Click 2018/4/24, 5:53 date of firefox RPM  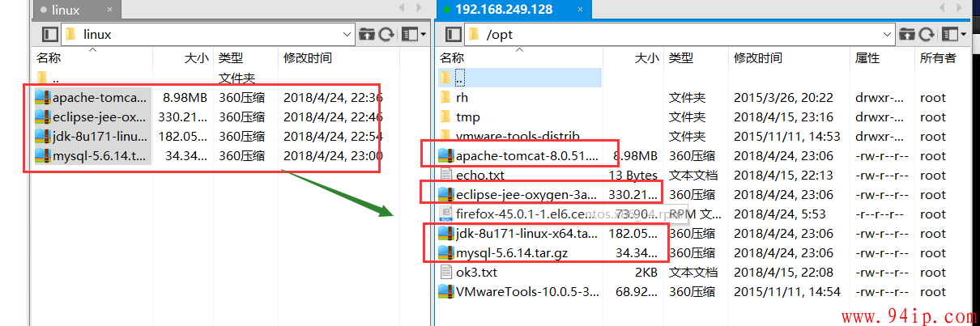[x=780, y=214]
